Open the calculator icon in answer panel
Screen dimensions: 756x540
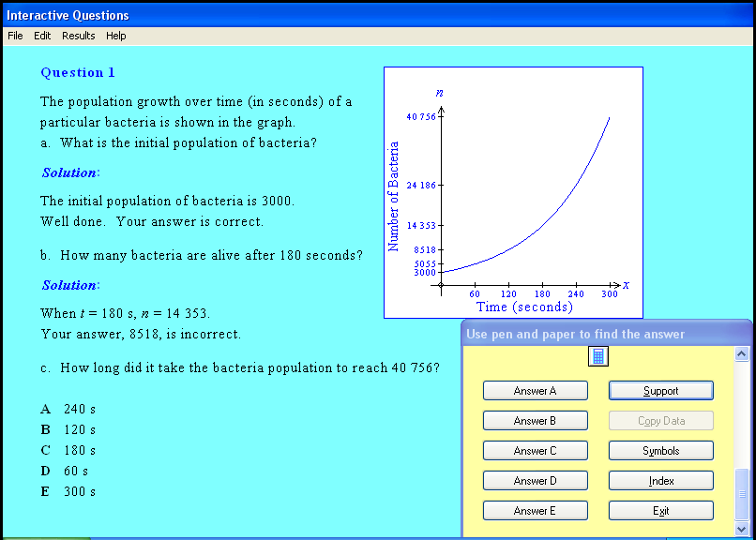point(597,356)
